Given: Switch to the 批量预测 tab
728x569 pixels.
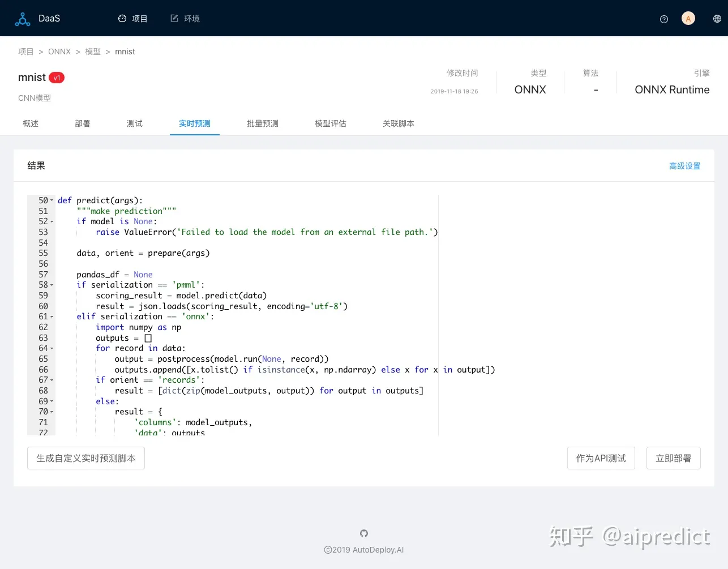Looking at the screenshot, I should [263, 123].
